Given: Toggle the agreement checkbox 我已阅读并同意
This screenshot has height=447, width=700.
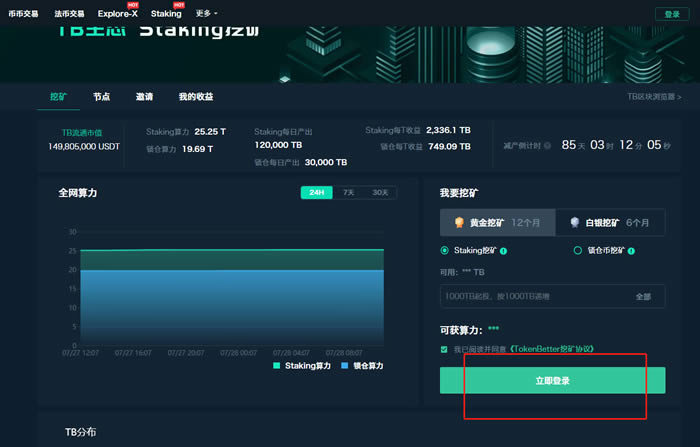Looking at the screenshot, I should tap(444, 349).
